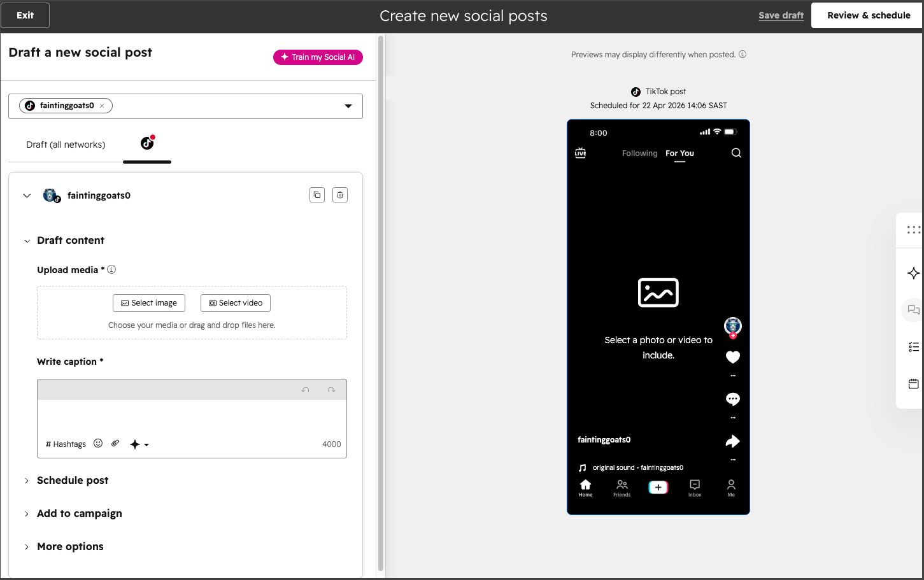The height and width of the screenshot is (580, 924).
Task: Open the AI assist sparkle icon in caption editor
Action: 135,443
